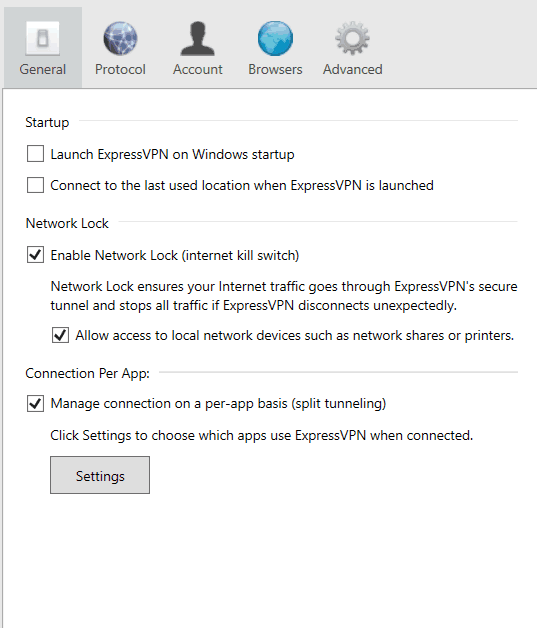
Task: Switch to the Protocol tab label
Action: (x=120, y=69)
